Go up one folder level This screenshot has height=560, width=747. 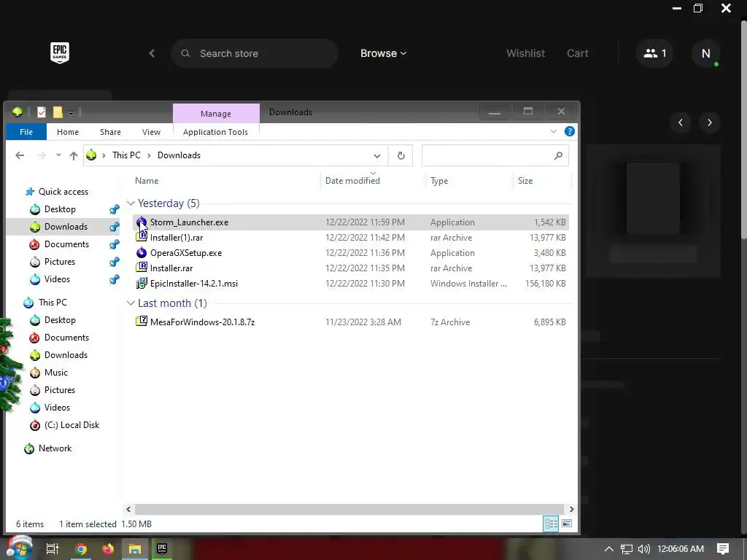74,155
